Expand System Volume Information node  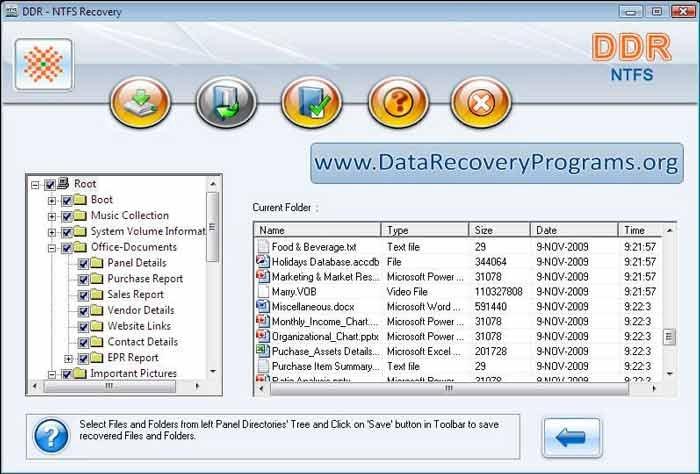(52, 233)
